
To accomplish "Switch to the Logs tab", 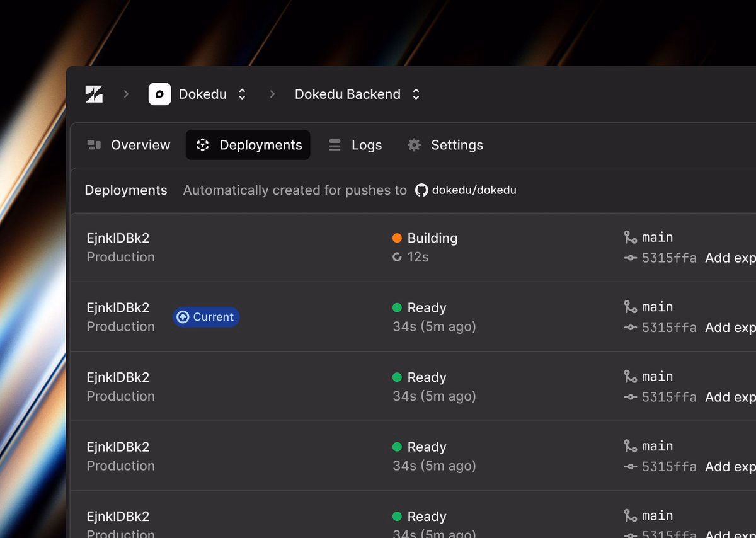I will point(355,145).
